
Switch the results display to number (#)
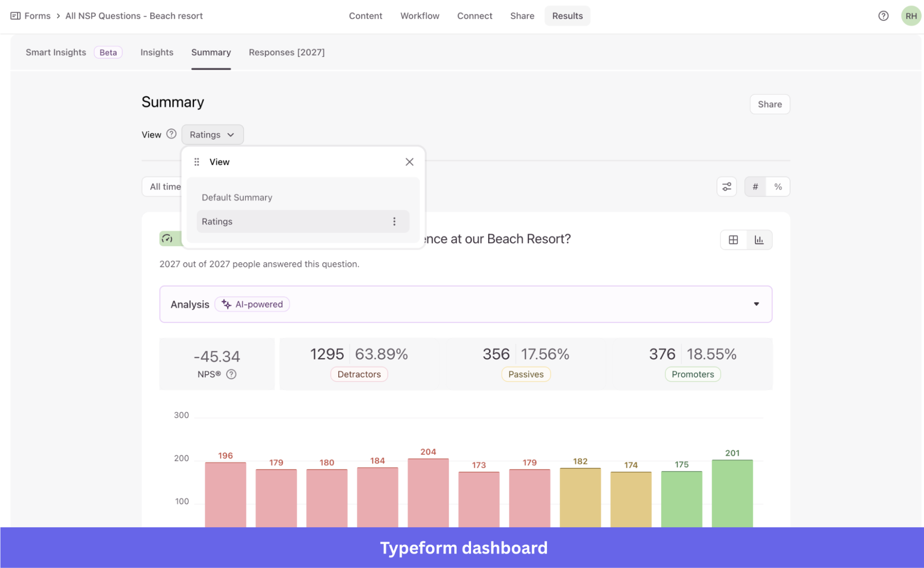pos(755,186)
